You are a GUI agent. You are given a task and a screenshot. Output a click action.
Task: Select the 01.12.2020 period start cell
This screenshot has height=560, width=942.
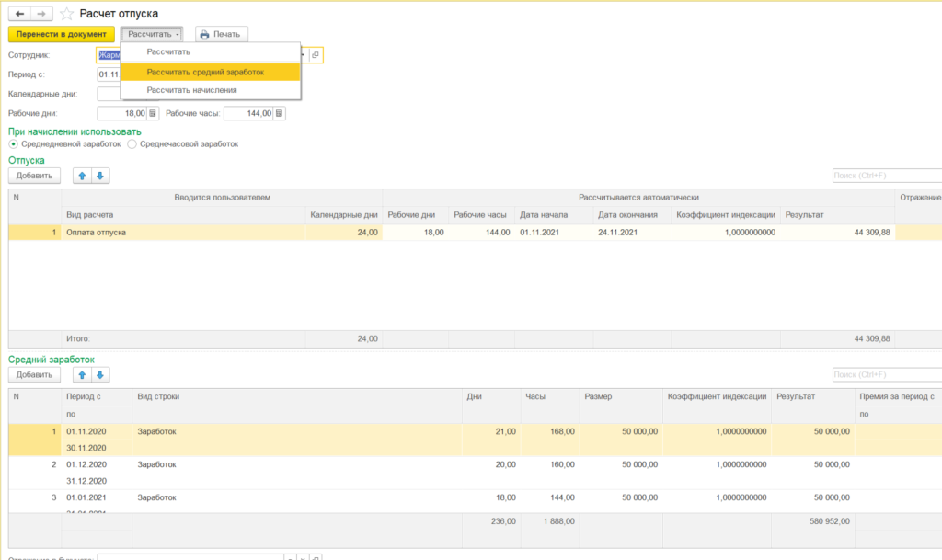coord(96,464)
